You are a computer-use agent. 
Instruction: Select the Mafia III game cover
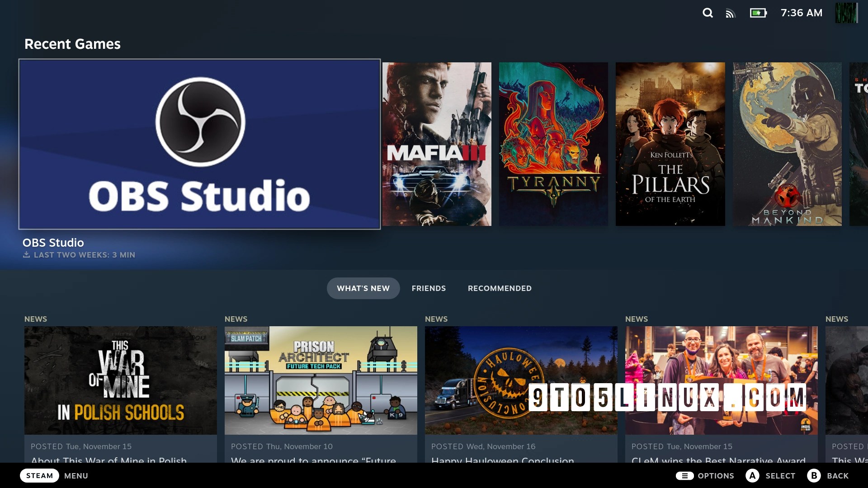437,144
